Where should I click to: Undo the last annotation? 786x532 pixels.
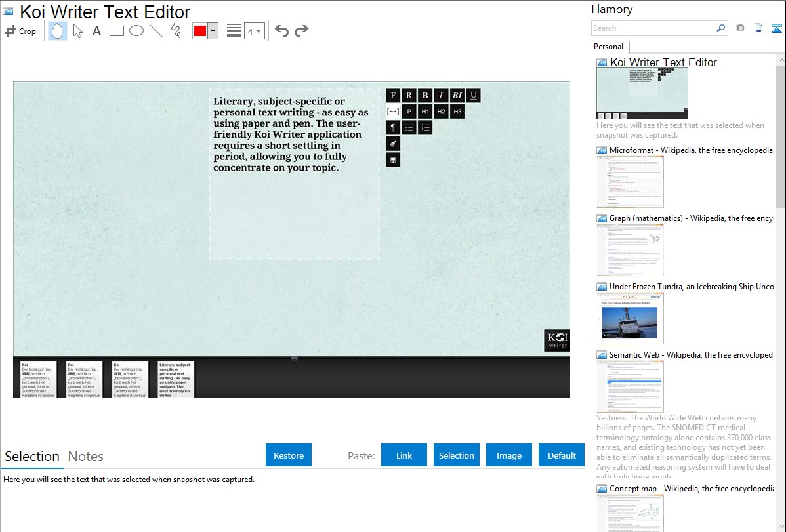[x=281, y=31]
